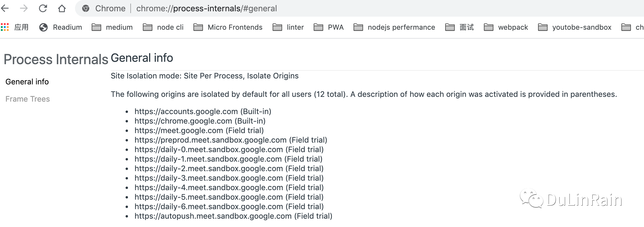The height and width of the screenshot is (227, 644).
Task: Open the webpack bookmark folder
Action: tap(506, 27)
